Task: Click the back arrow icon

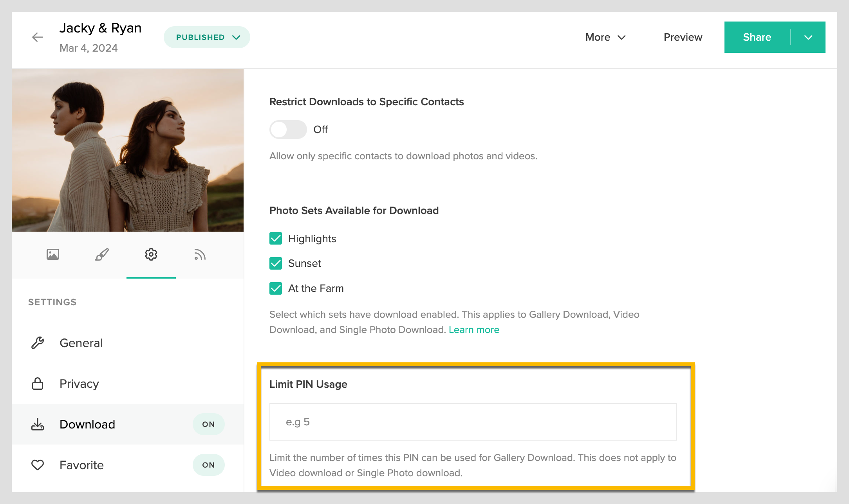Action: [38, 37]
